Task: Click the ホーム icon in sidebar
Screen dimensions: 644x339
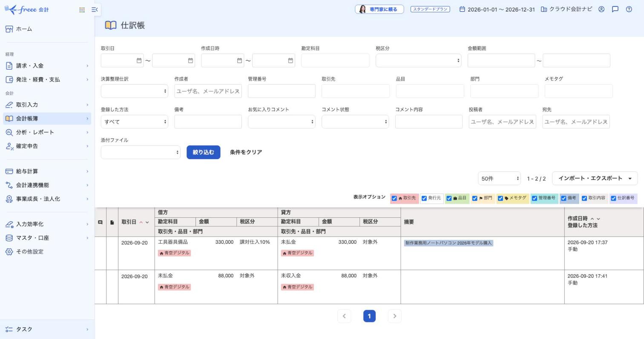Action: coord(9,29)
